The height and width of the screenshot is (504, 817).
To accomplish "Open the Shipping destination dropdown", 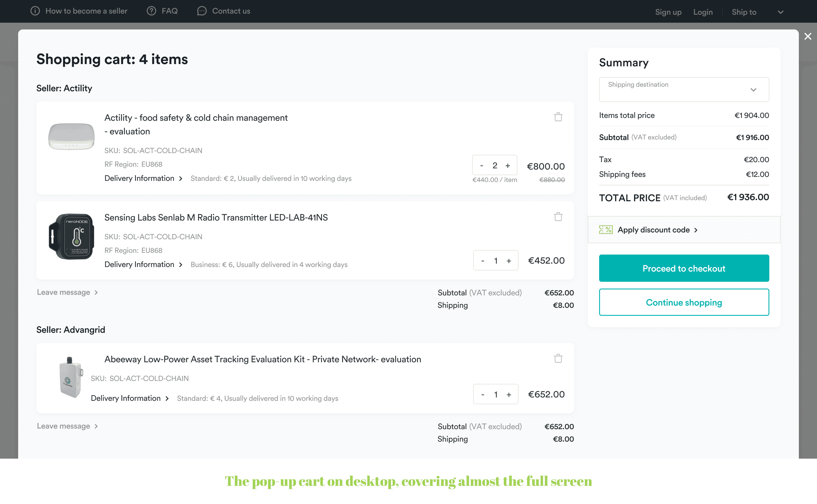I will click(x=684, y=90).
